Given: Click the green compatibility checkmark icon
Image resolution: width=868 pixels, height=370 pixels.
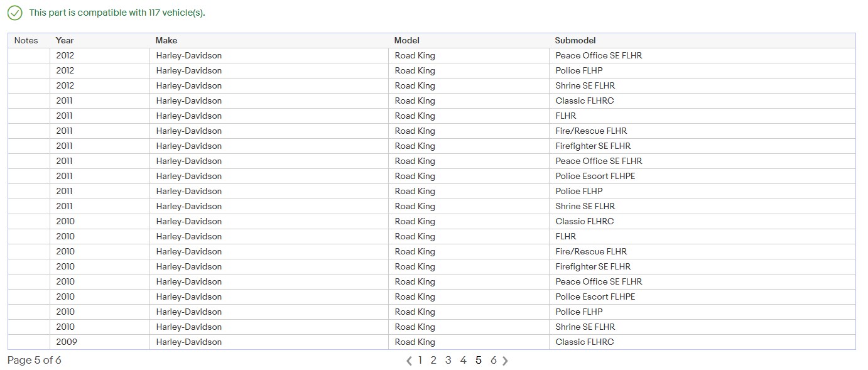Looking at the screenshot, I should (14, 13).
